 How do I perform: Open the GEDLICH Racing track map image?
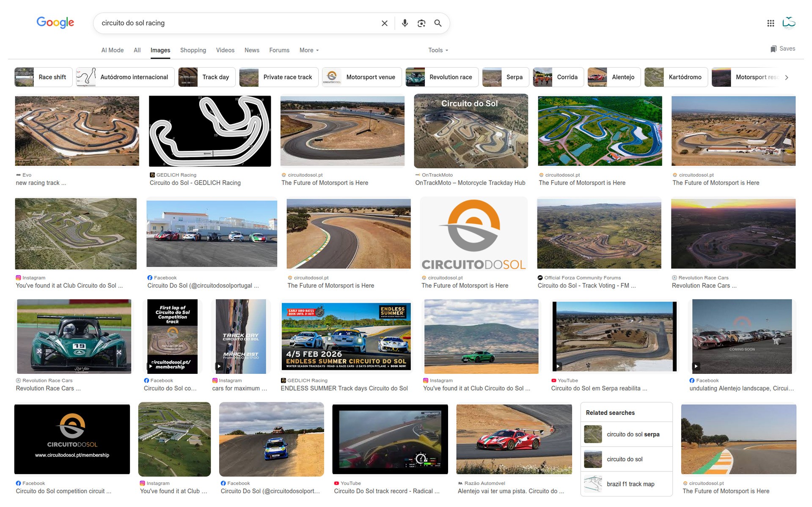210,131
